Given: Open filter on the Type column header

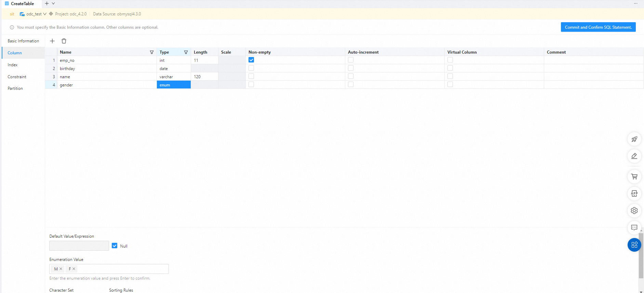Looking at the screenshot, I should (x=186, y=52).
